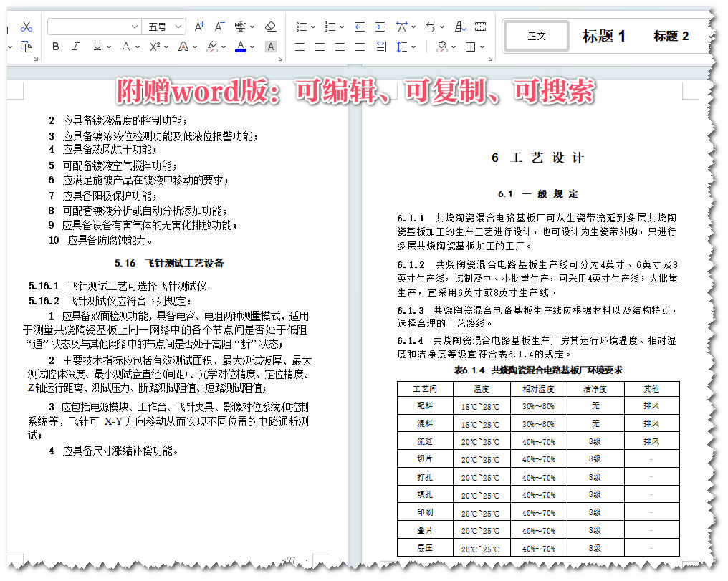This screenshot has height=581, width=728.
Task: Toggle bold formatting on selected text
Action: (56, 47)
